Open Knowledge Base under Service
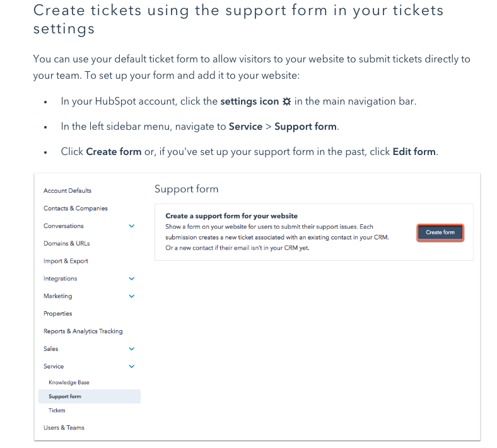497x448 pixels. [x=69, y=382]
